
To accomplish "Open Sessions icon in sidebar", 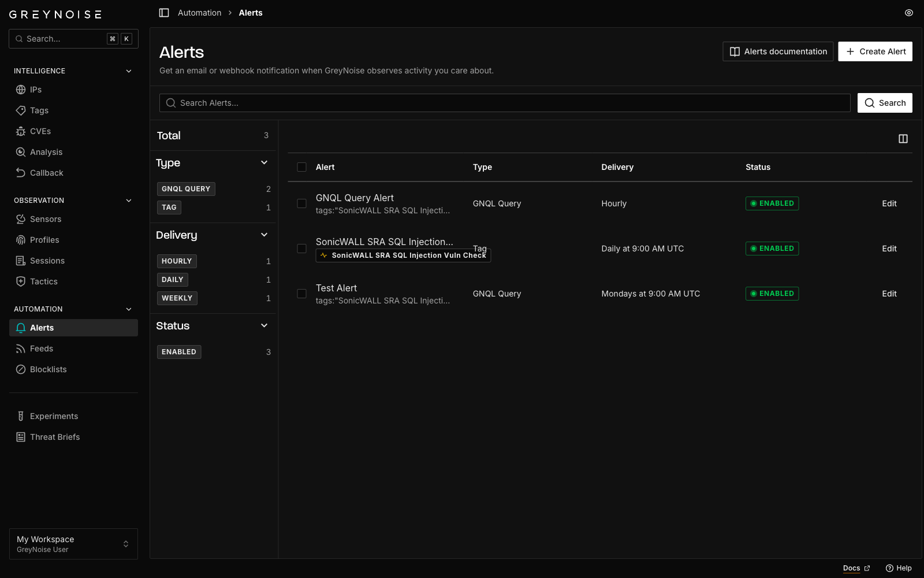I will [x=21, y=261].
